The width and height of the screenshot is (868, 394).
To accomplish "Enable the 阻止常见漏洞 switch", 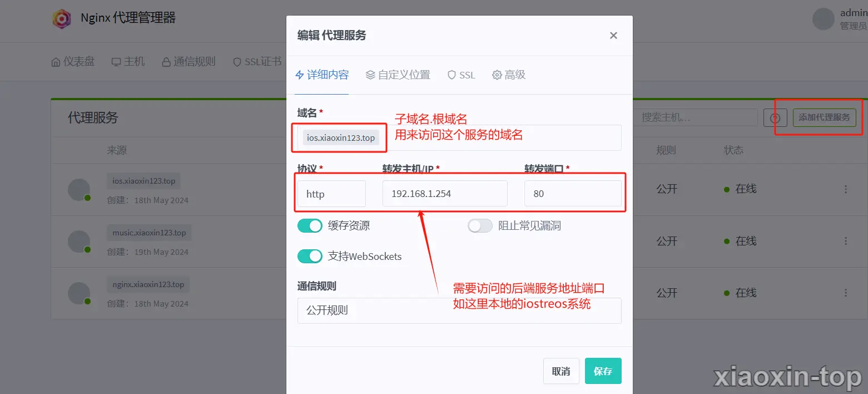I will click(x=480, y=225).
